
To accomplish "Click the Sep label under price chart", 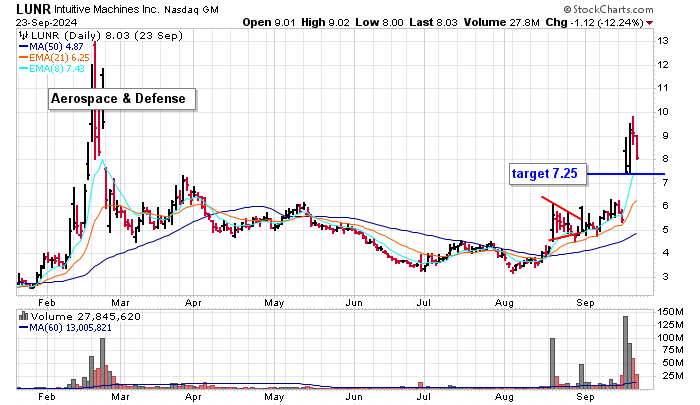I will pyautogui.click(x=585, y=303).
